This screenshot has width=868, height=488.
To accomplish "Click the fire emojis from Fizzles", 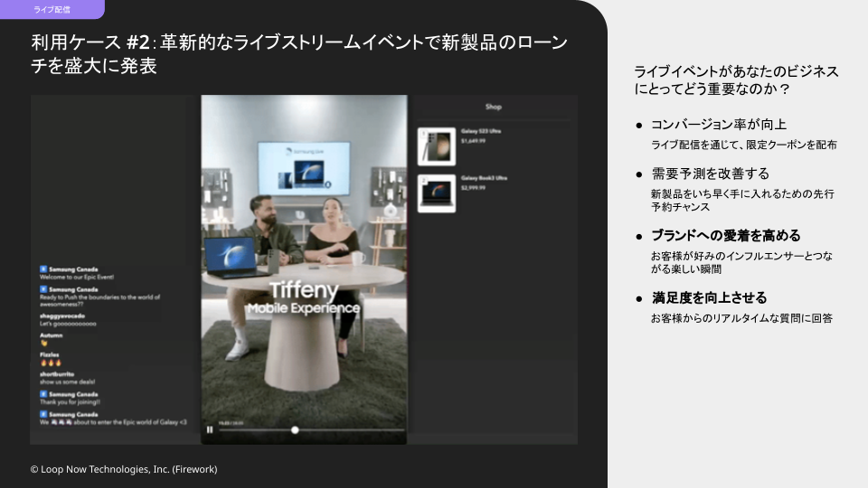I will pos(51,363).
